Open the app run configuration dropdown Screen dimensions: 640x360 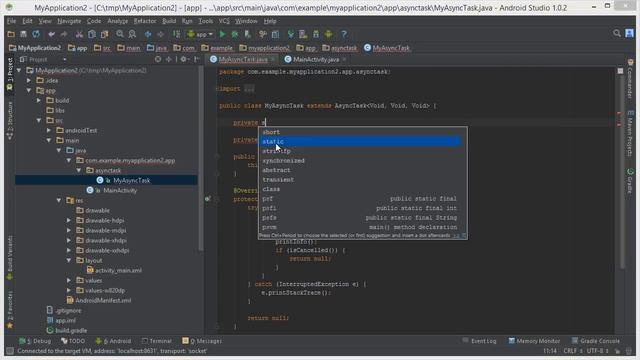click(x=200, y=34)
